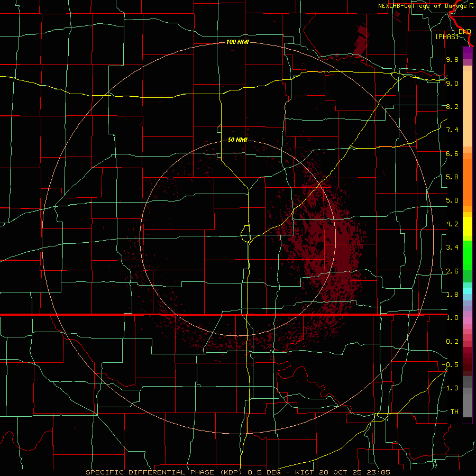Click the TH threshold label
The width and height of the screenshot is (476, 476).
click(x=454, y=412)
